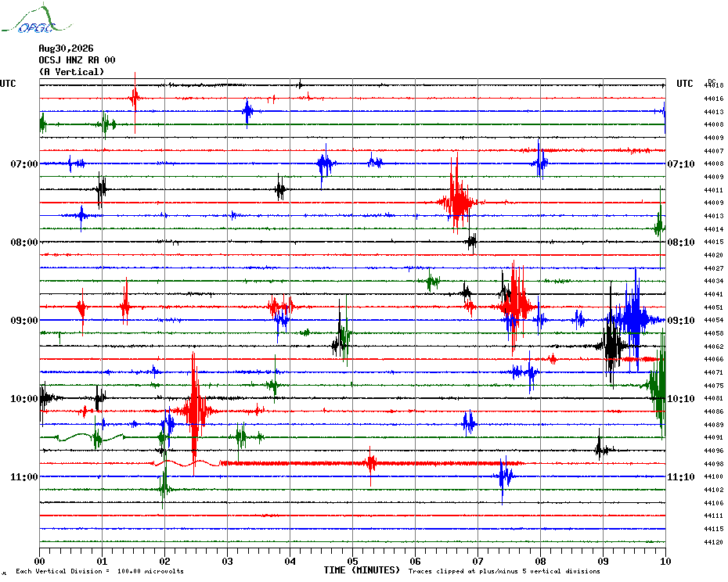Click the DC value 44086
The width and height of the screenshot is (728, 582).
714,411
